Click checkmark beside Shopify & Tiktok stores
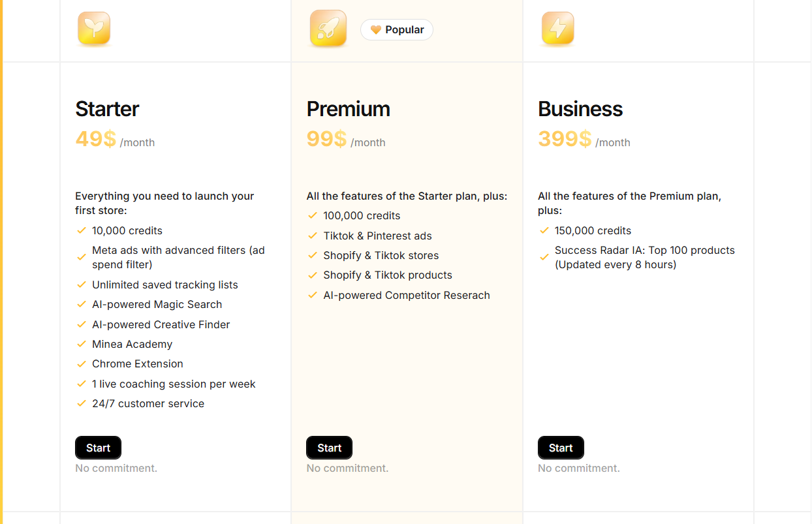The image size is (812, 524). [x=313, y=255]
